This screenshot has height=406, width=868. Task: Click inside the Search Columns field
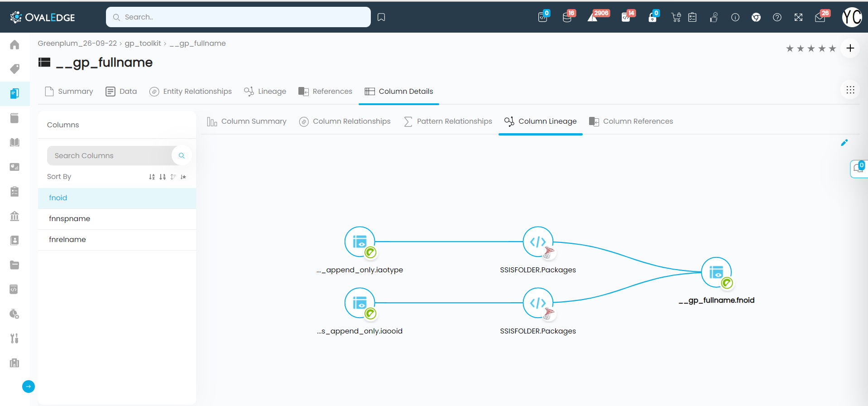(109, 156)
